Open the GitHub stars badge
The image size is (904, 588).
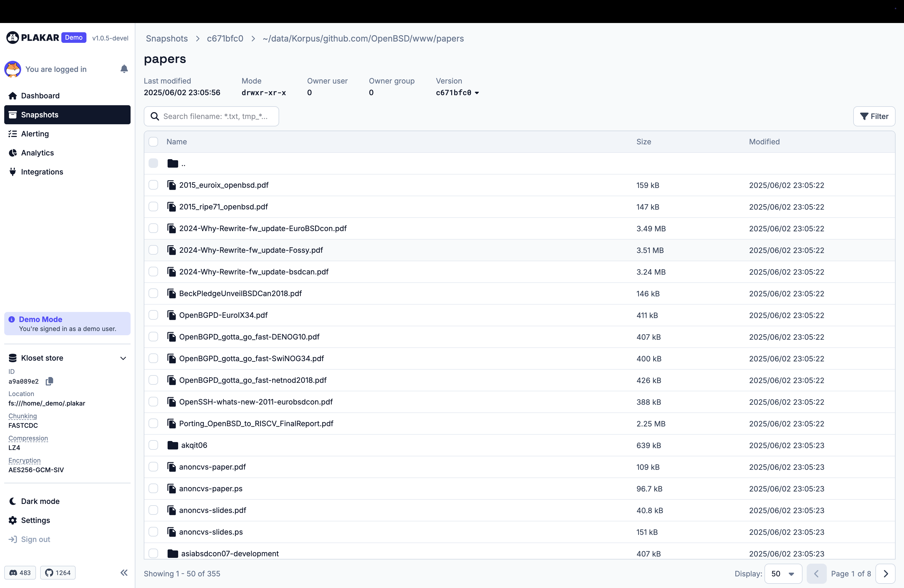point(58,572)
